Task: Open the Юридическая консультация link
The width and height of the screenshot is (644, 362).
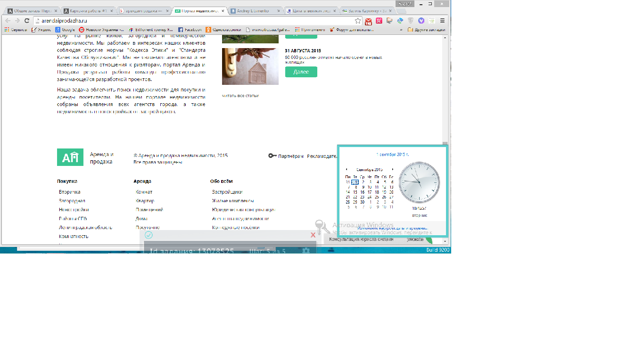Action: 243,210
